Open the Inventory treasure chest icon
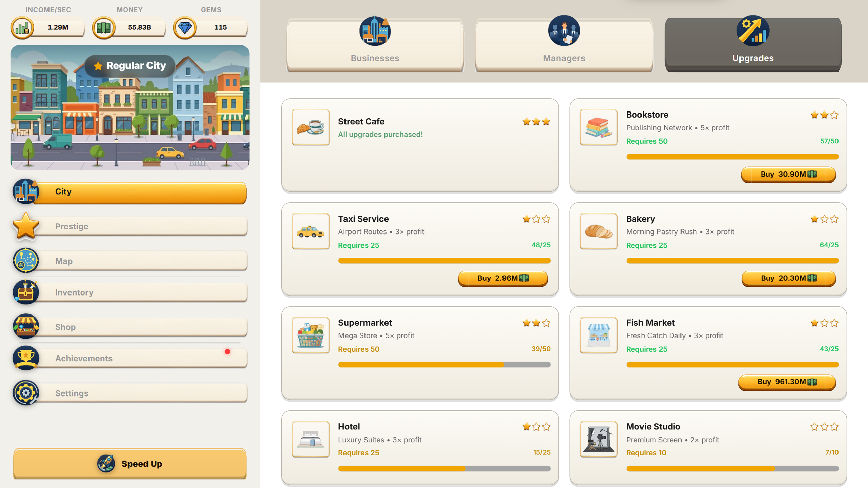 [x=26, y=292]
